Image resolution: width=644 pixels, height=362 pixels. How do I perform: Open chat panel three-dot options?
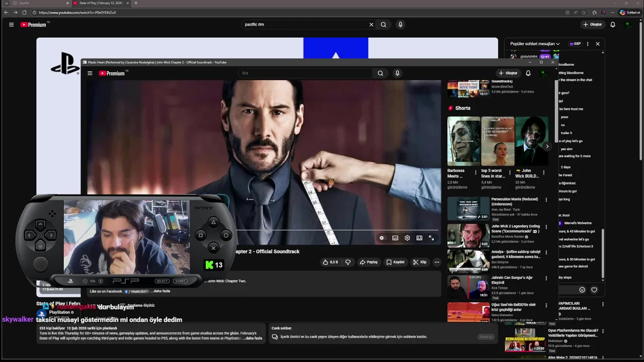click(588, 44)
